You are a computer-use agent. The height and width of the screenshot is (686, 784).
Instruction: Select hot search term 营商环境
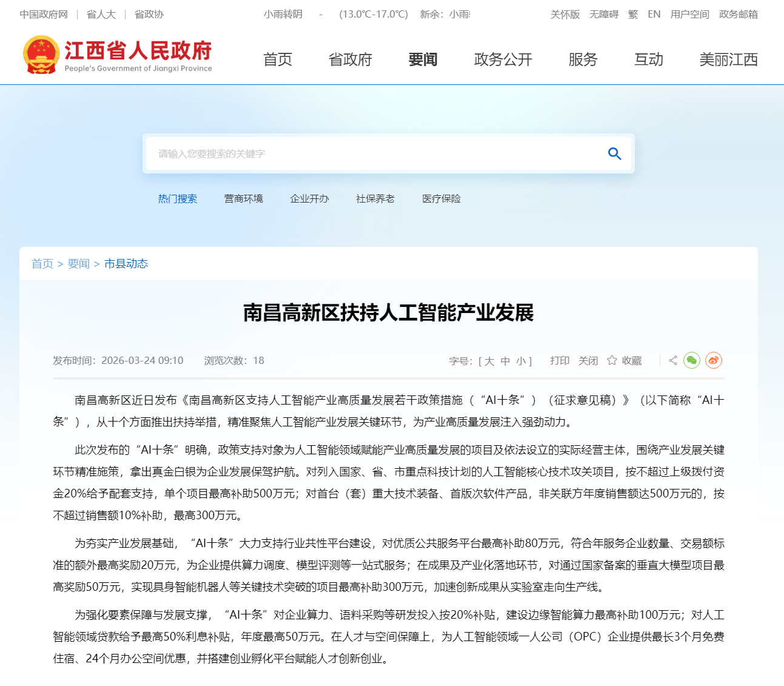click(244, 199)
